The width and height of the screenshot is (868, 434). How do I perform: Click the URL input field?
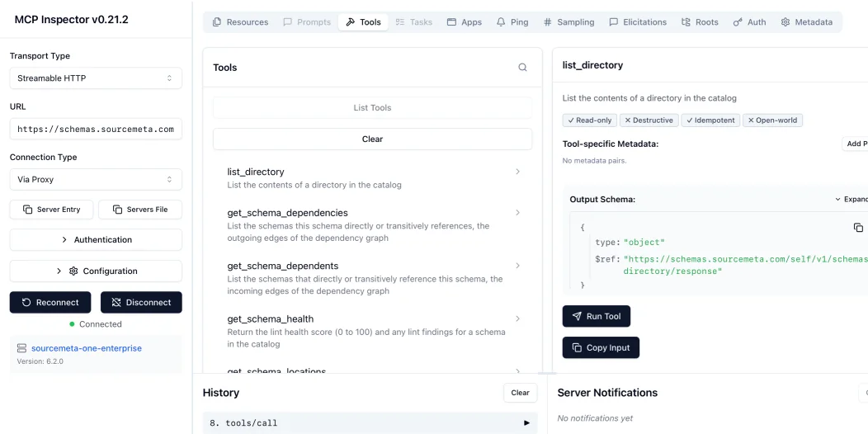[x=96, y=129]
